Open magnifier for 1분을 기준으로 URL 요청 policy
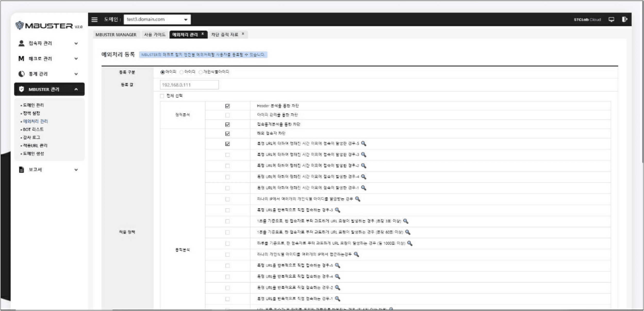Viewport: 644px width, 311px height. tap(408, 232)
